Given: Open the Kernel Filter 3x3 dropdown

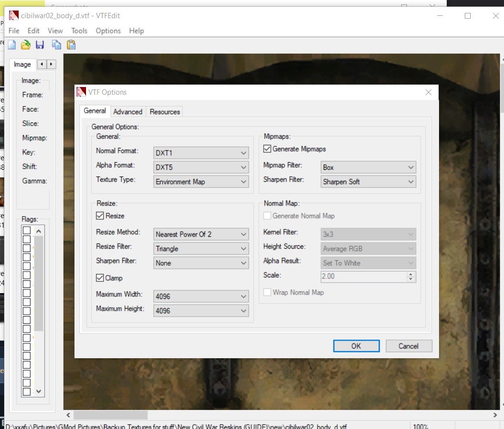Looking at the screenshot, I should point(368,234).
